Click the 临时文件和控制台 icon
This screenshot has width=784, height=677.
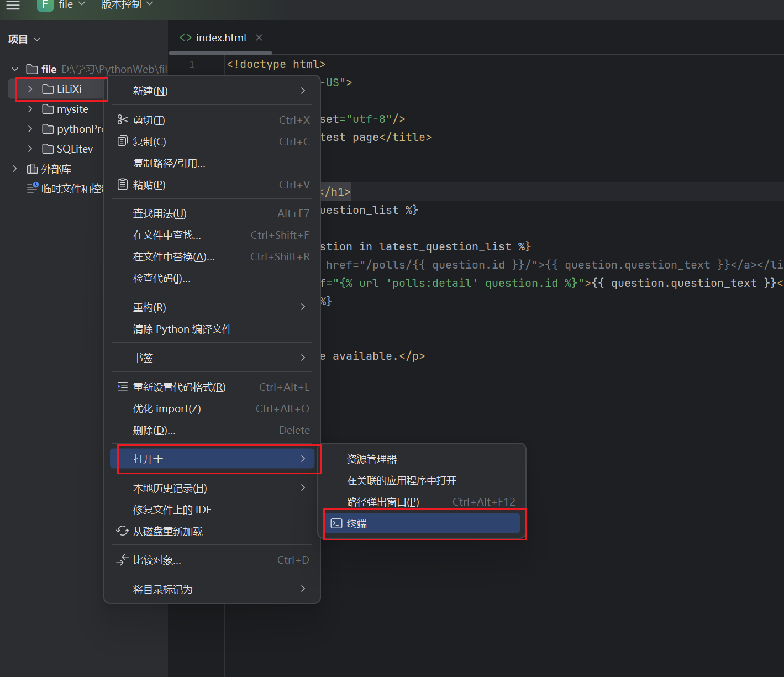click(33, 188)
